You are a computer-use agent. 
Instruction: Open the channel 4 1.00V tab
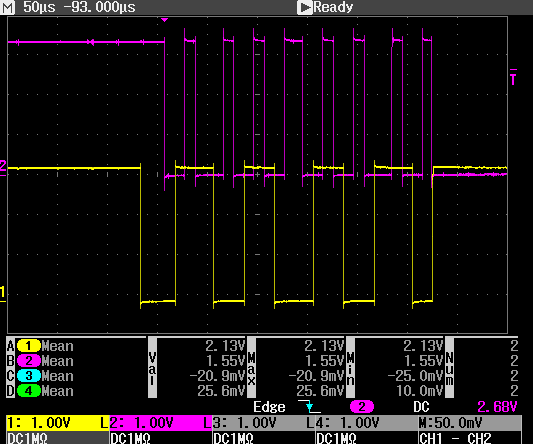click(367, 423)
